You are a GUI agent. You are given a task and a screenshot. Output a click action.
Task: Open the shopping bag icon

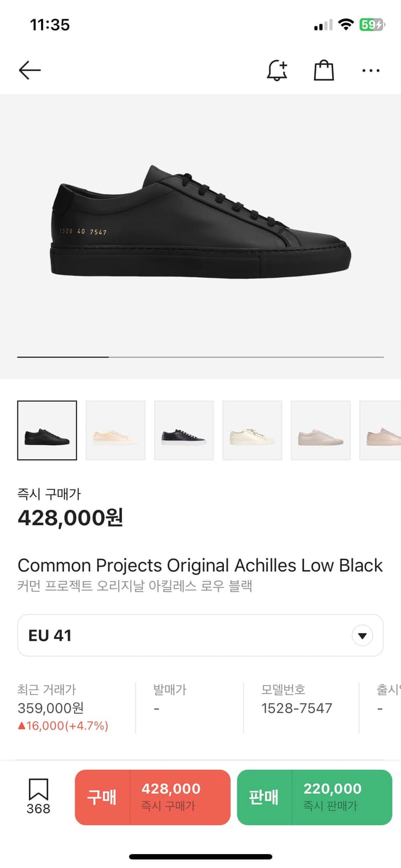click(x=323, y=71)
